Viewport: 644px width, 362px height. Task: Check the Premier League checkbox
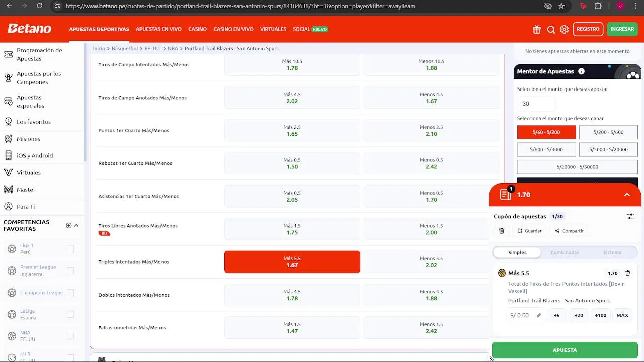(70, 270)
